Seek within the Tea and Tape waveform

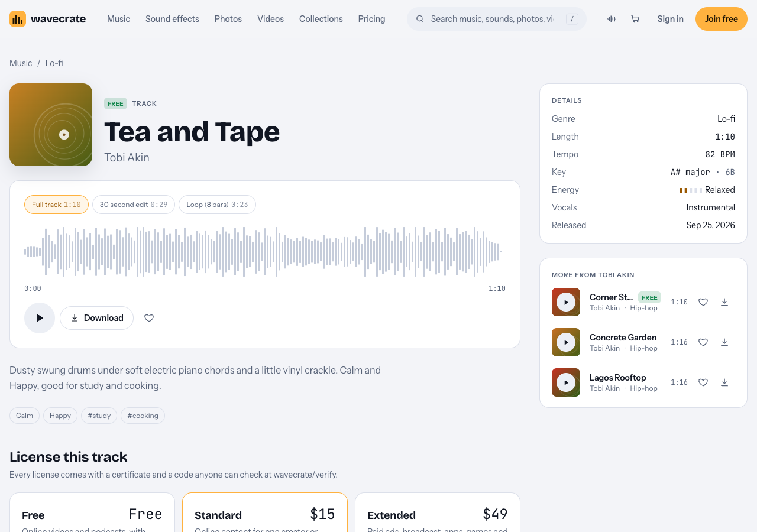click(x=264, y=252)
